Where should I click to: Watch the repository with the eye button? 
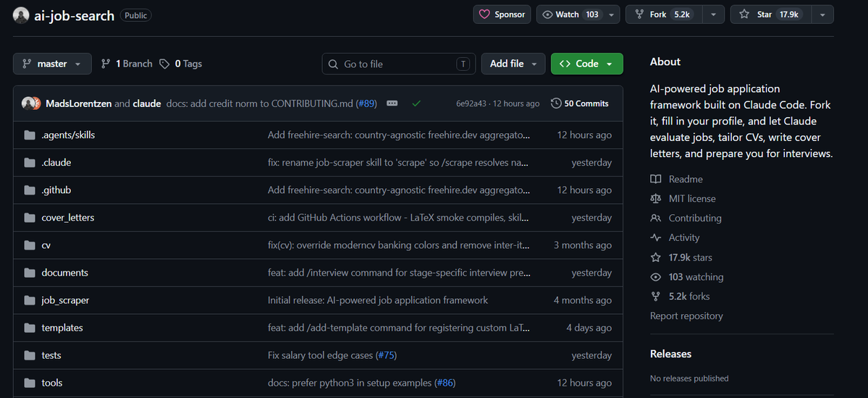click(570, 14)
